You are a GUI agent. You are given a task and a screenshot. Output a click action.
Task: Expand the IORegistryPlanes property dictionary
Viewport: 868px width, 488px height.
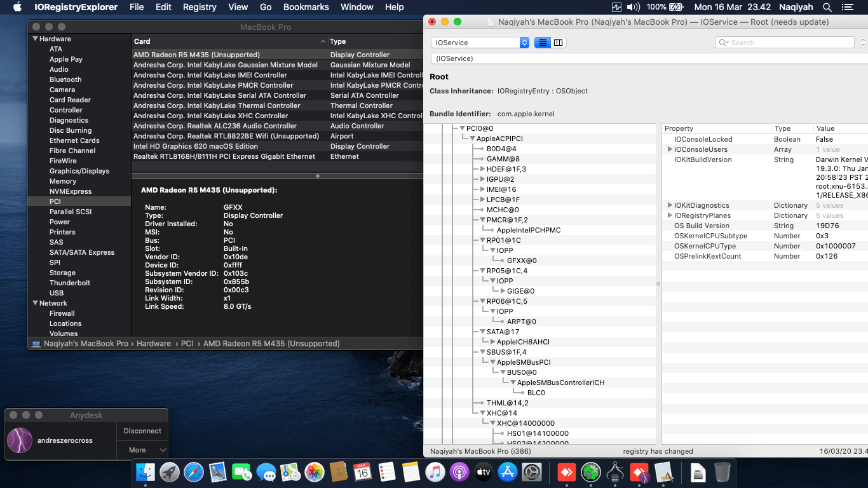(x=670, y=215)
